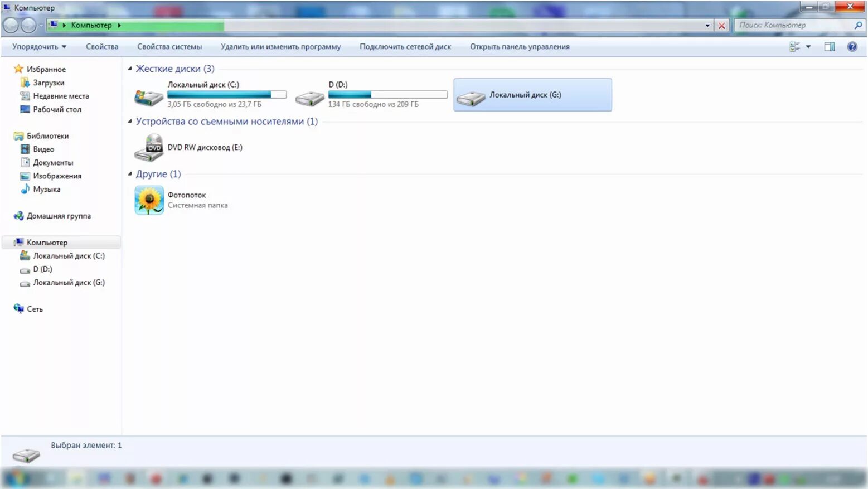The image size is (868, 489).
Task: Click Свойства in the toolbar
Action: pos(102,47)
